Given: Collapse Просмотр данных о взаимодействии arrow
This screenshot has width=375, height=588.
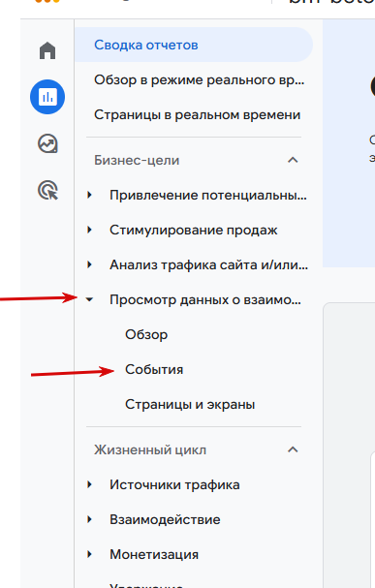Looking at the screenshot, I should (x=89, y=299).
